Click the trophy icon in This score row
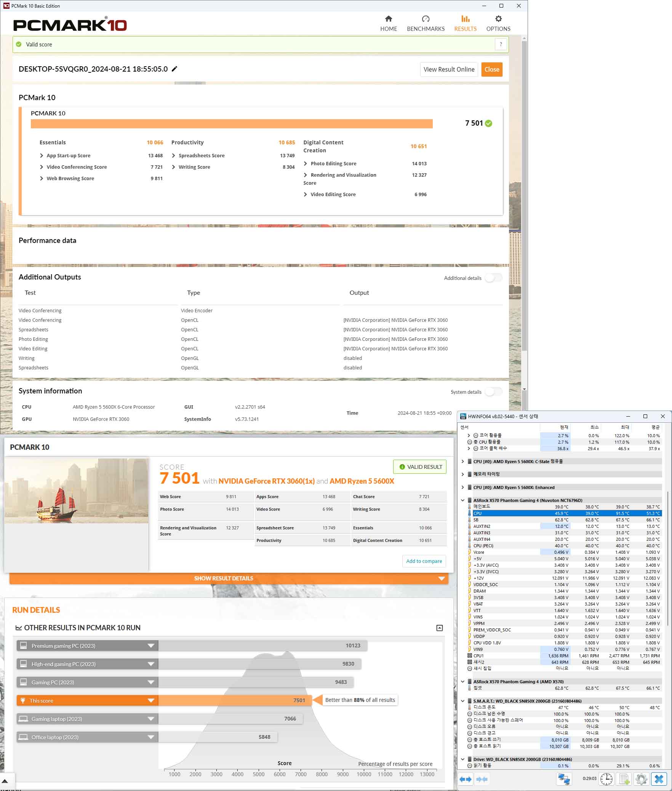Viewport: 672px width, 791px height. [x=23, y=701]
